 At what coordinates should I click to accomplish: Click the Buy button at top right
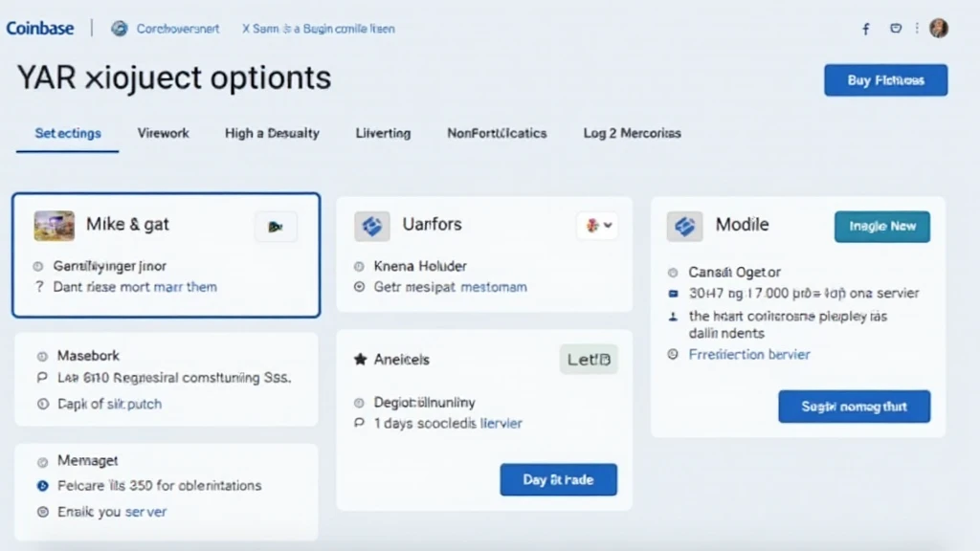pos(885,80)
